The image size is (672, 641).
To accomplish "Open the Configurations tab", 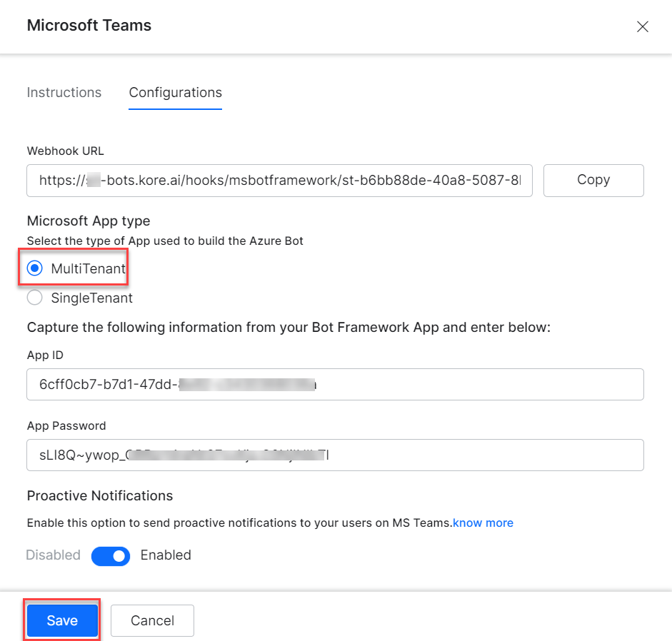I will [x=175, y=93].
